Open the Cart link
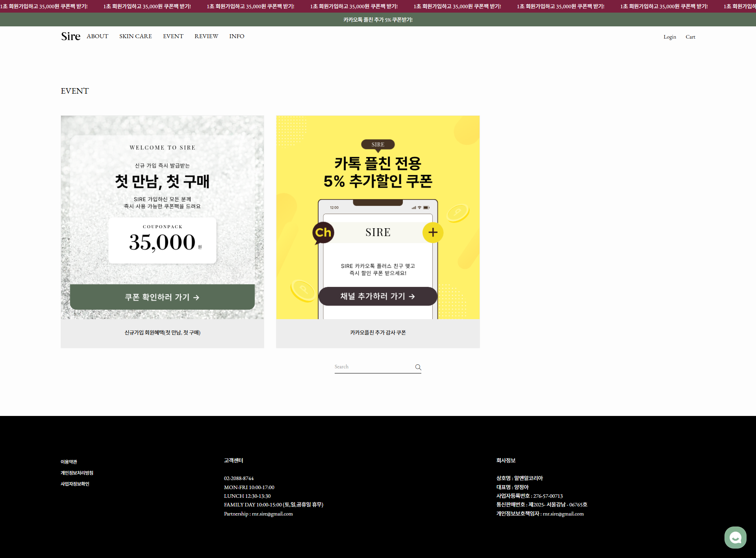756x558 pixels. [690, 37]
